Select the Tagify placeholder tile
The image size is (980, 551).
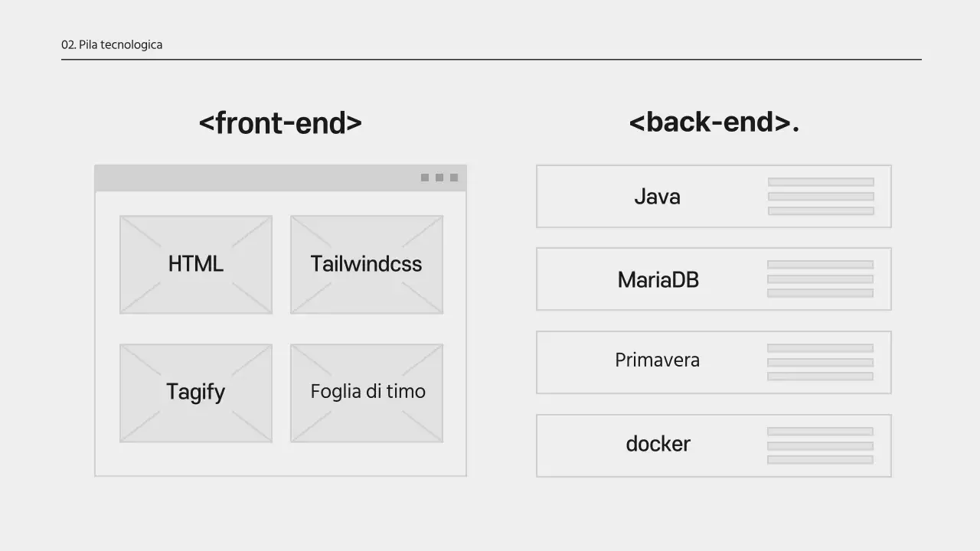coord(196,393)
